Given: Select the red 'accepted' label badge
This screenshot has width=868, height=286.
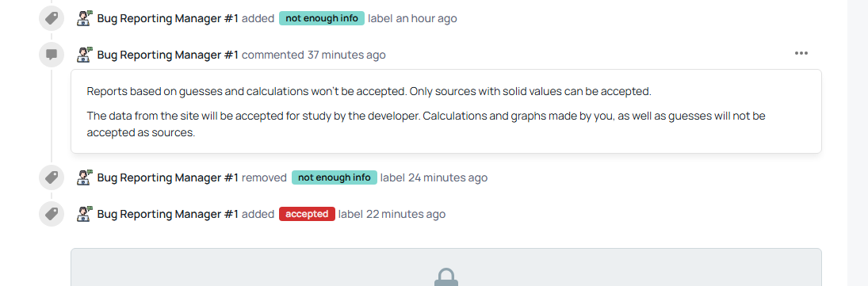Looking at the screenshot, I should (x=307, y=214).
